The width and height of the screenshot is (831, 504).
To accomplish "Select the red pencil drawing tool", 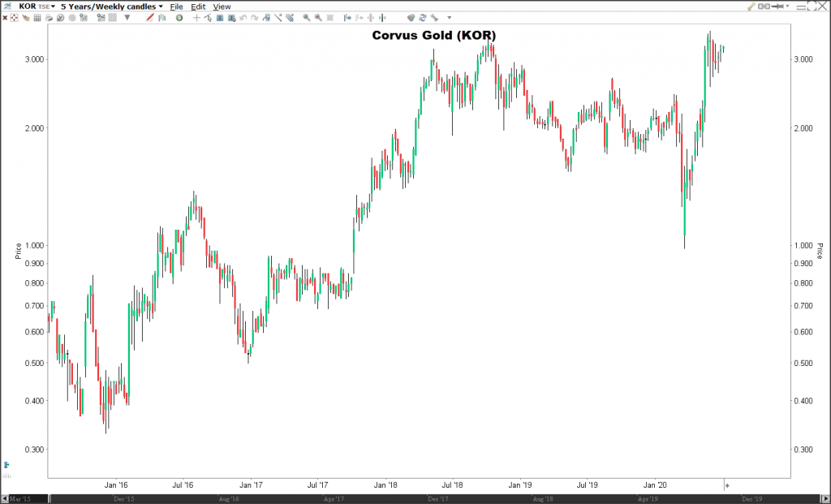I will [x=149, y=18].
